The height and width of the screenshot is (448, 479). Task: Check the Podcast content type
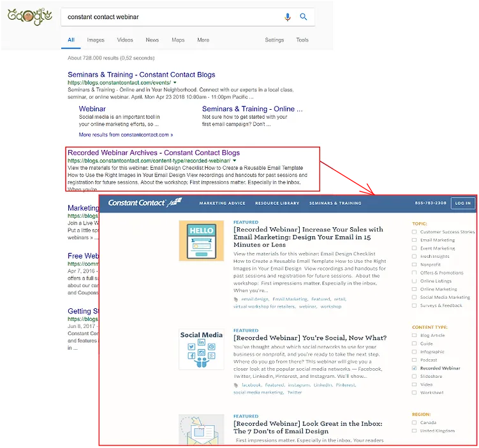(414, 360)
